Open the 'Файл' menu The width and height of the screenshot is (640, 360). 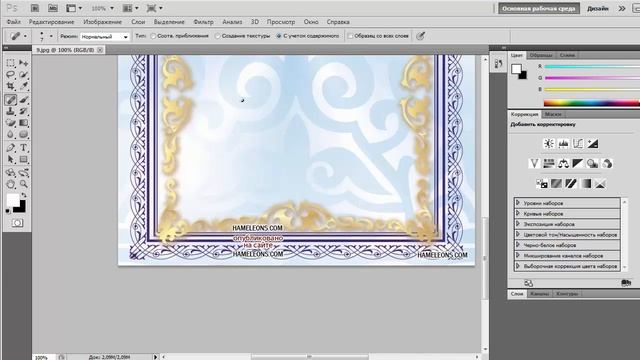click(x=13, y=22)
